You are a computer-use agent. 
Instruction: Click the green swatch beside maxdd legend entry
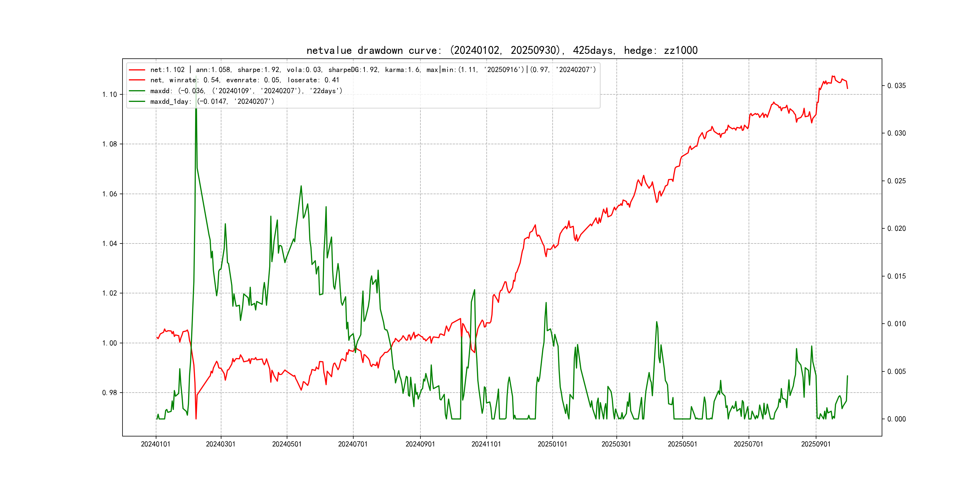pyautogui.click(x=137, y=91)
